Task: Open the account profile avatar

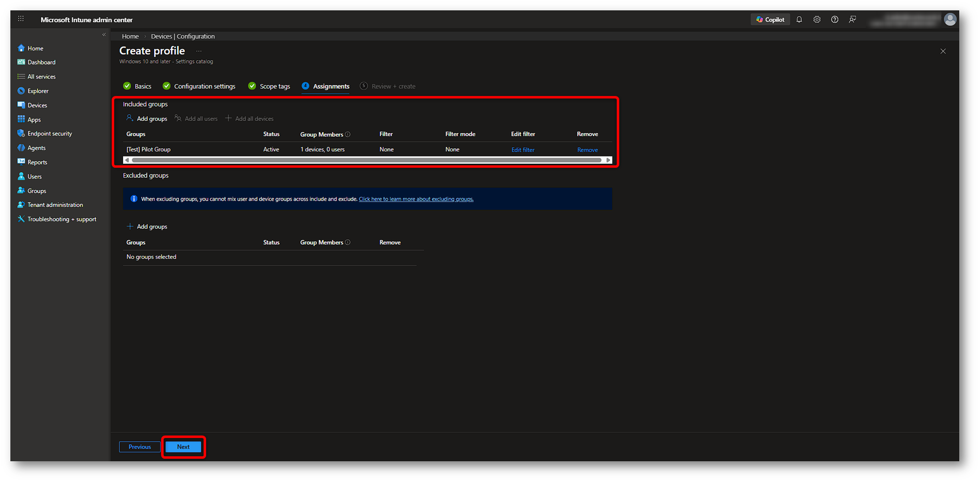Action: [950, 20]
